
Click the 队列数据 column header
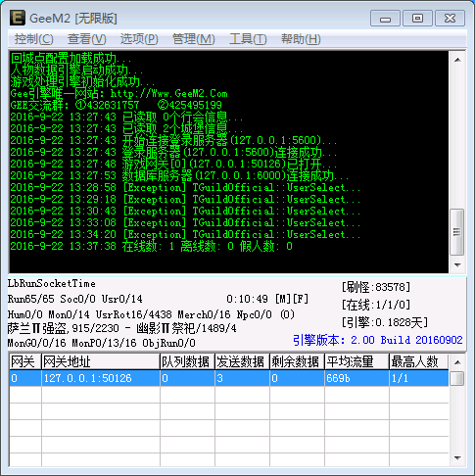[187, 361]
